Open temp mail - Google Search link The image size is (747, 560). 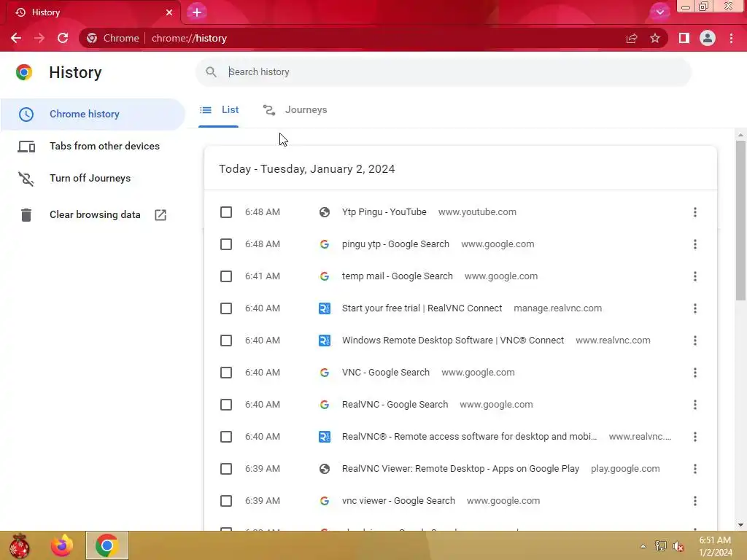point(398,276)
